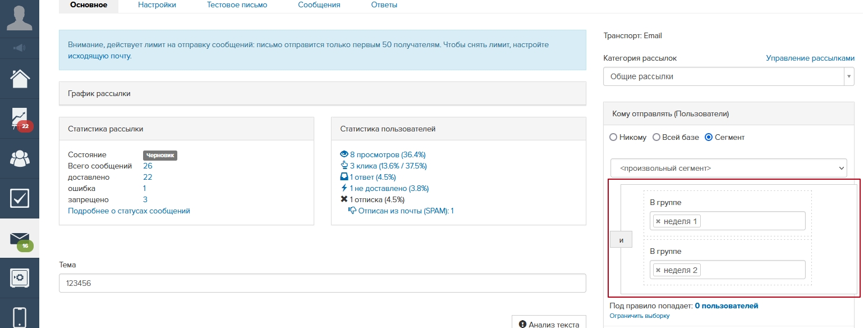Expand the 'График рассылки' section
Image resolution: width=868 pixels, height=328 pixels.
pyautogui.click(x=322, y=93)
